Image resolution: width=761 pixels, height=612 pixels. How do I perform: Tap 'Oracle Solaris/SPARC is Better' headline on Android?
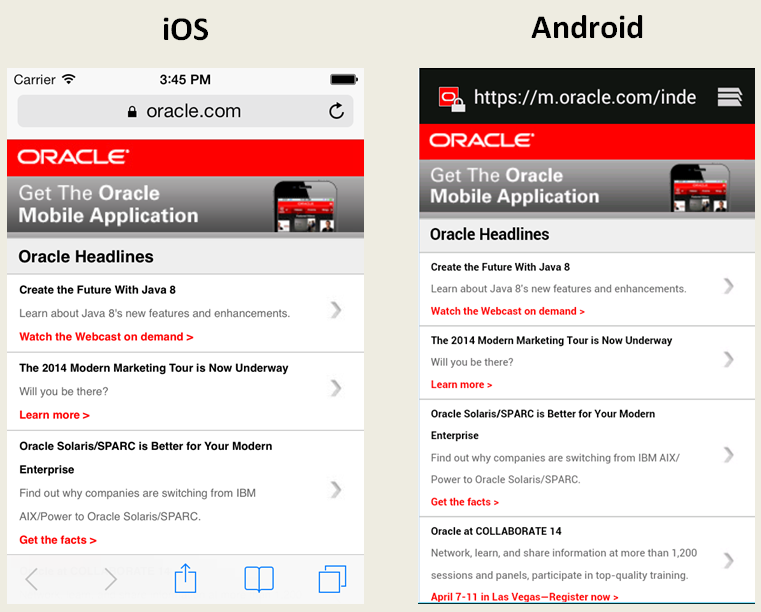[543, 425]
